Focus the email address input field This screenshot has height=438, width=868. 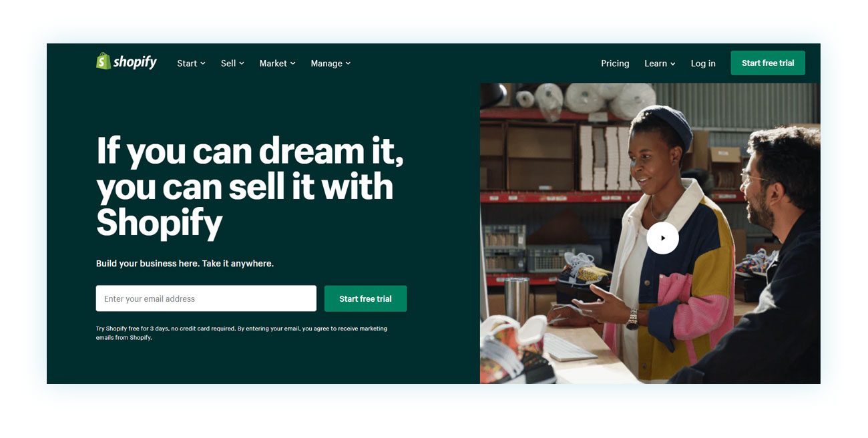pos(206,298)
